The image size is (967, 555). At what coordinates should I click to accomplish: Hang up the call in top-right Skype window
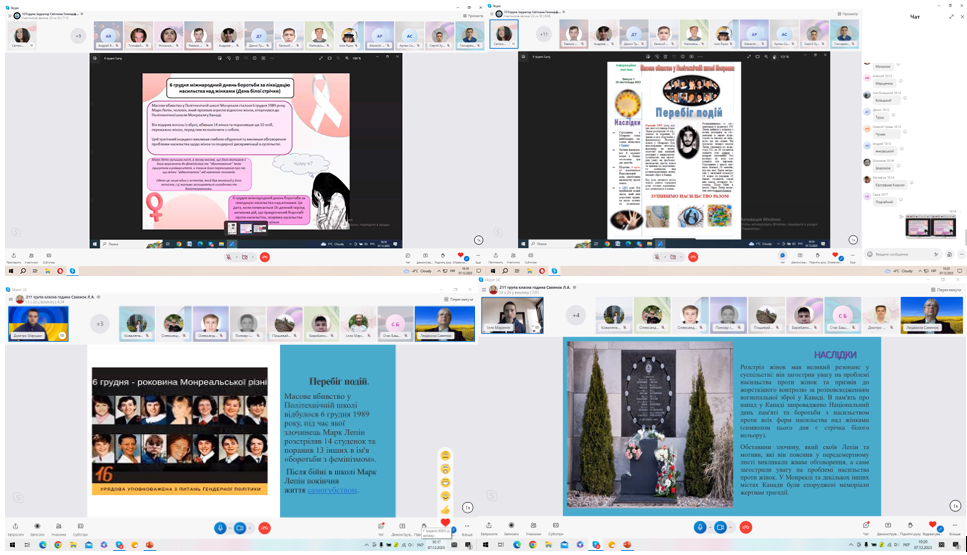point(693,257)
